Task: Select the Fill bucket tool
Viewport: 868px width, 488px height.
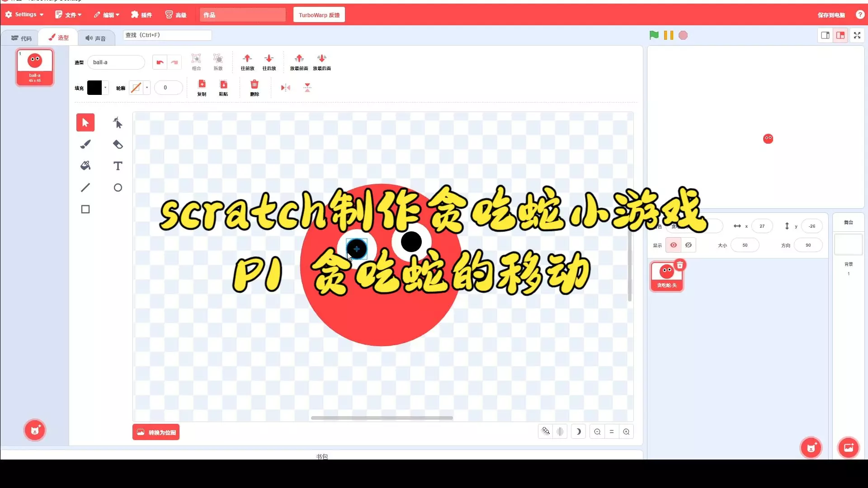Action: click(x=85, y=166)
